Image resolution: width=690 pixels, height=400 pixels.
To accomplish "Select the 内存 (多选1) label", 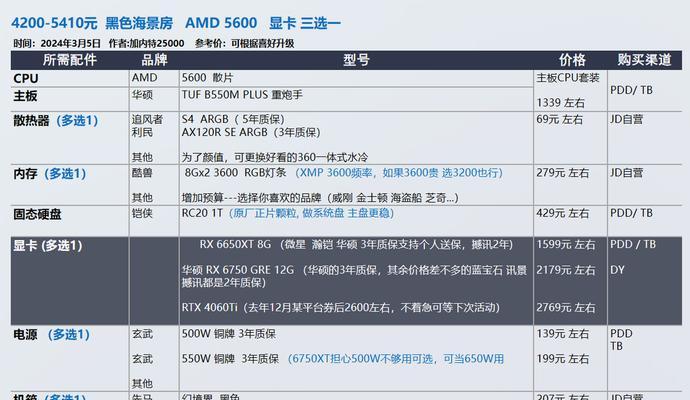I will pyautogui.click(x=49, y=174).
